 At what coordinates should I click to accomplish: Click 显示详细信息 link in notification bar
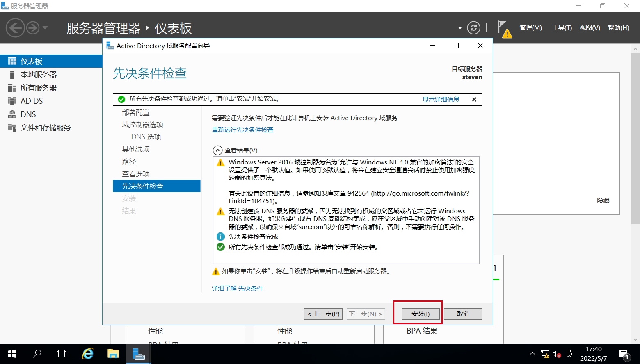coord(441,99)
